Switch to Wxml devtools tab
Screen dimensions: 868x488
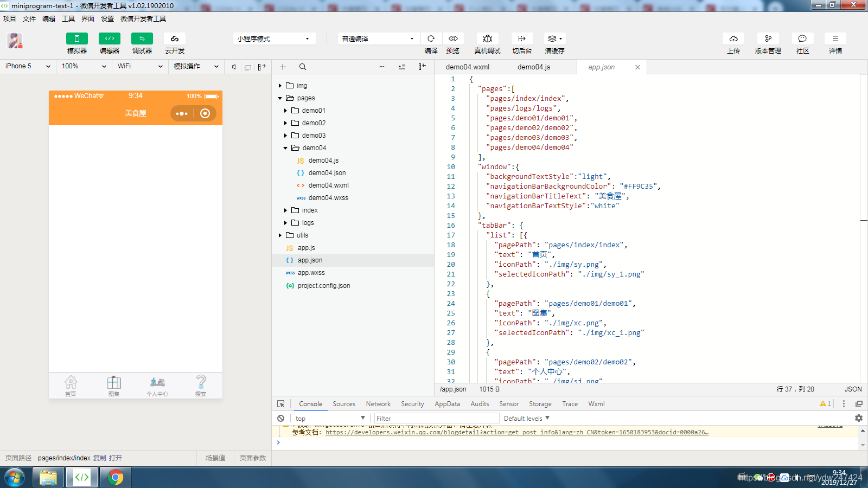[596, 404]
